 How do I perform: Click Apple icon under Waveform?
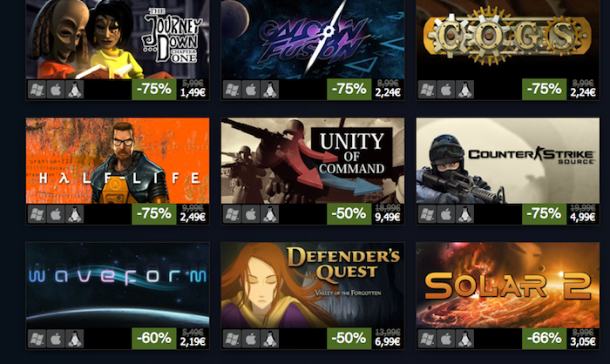(x=56, y=339)
